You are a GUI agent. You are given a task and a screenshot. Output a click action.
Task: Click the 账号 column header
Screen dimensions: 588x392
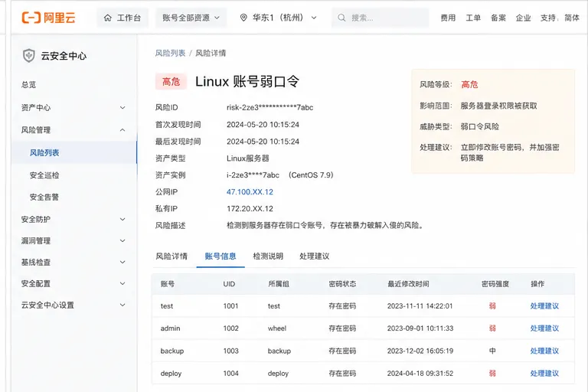click(x=168, y=284)
